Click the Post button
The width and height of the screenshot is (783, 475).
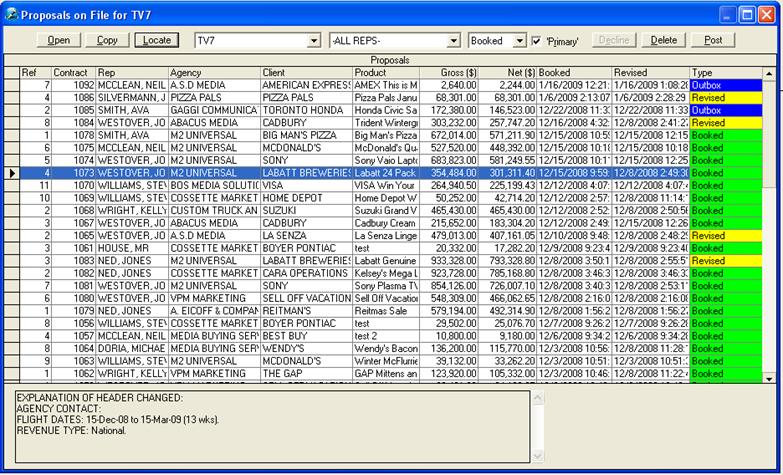[x=713, y=41]
